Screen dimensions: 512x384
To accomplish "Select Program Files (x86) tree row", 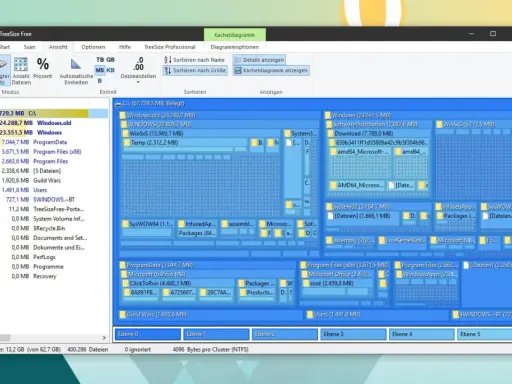I will (x=54, y=152).
